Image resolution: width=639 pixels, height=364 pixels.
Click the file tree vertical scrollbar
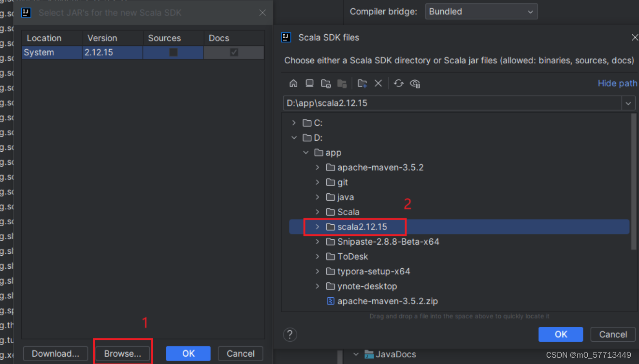tap(634, 182)
